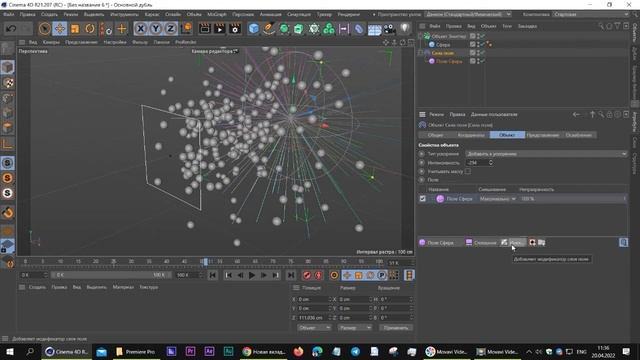This screenshot has width=640, height=360.
Task: Open the Объект coordinate mode dropdown
Action: pos(313,328)
